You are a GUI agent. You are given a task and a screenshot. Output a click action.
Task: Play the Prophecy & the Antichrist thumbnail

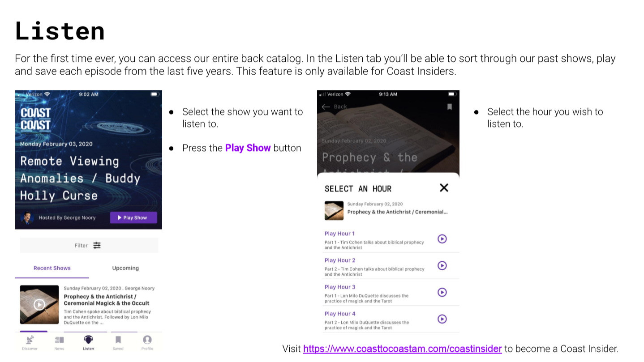tap(39, 305)
